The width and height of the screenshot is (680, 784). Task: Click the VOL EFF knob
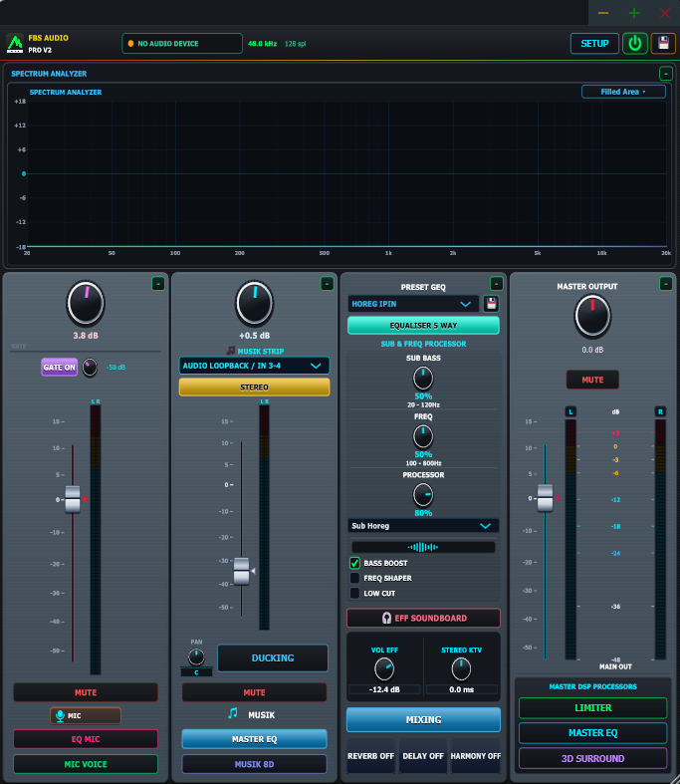(383, 669)
